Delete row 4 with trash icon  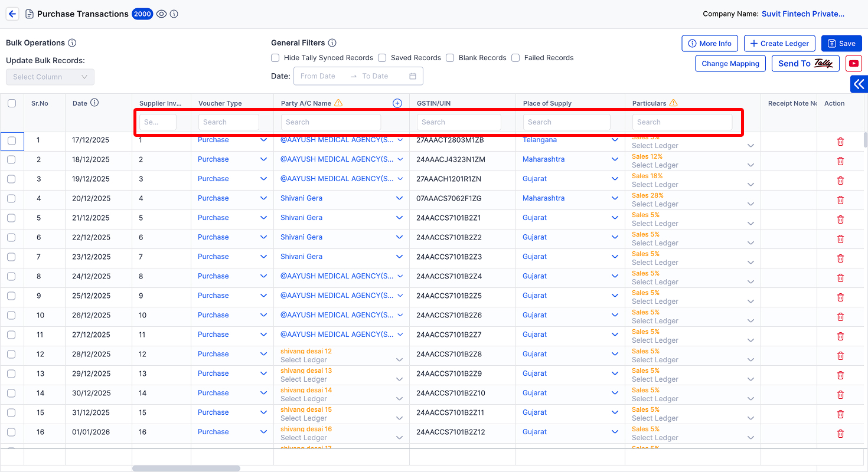pyautogui.click(x=840, y=200)
